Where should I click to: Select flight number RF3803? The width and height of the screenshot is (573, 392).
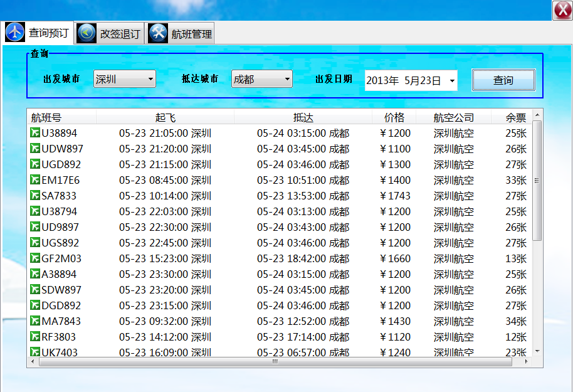(x=58, y=337)
